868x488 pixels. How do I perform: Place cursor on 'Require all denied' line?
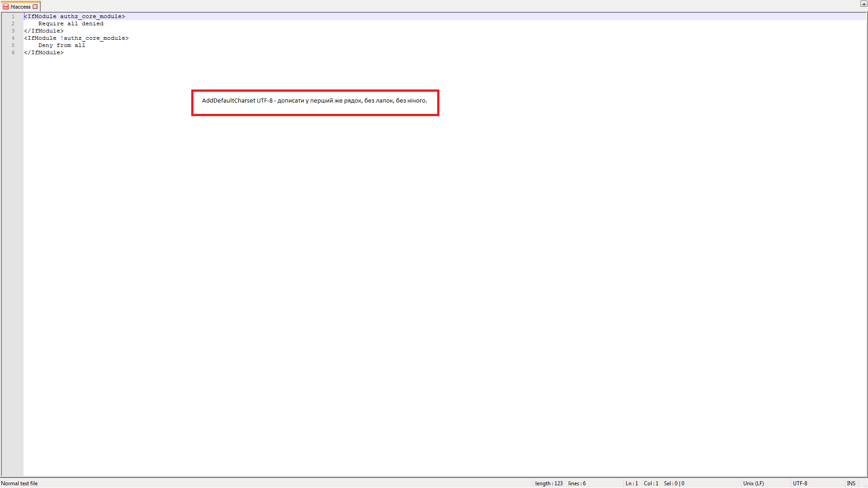(x=71, y=23)
